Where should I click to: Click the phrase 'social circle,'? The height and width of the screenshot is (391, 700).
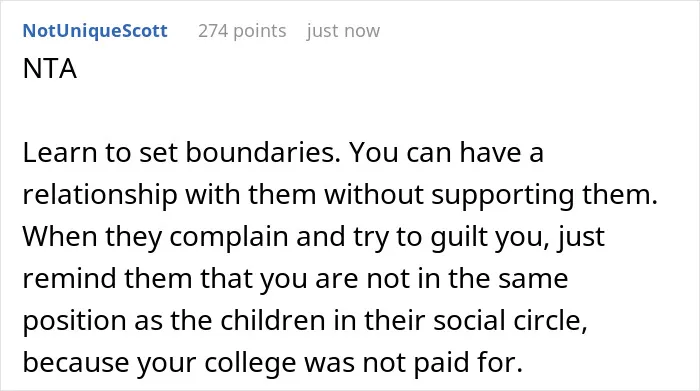point(510,320)
